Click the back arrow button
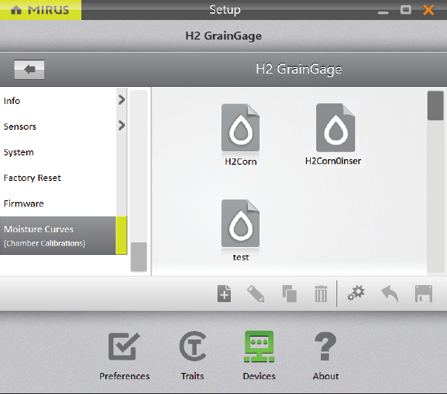Viewport: 447px width, 394px height. click(x=29, y=69)
